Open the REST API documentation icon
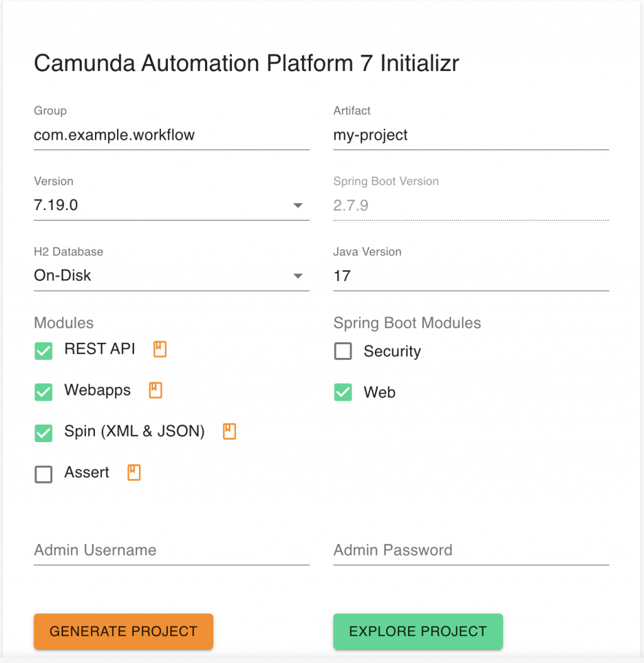 (160, 349)
